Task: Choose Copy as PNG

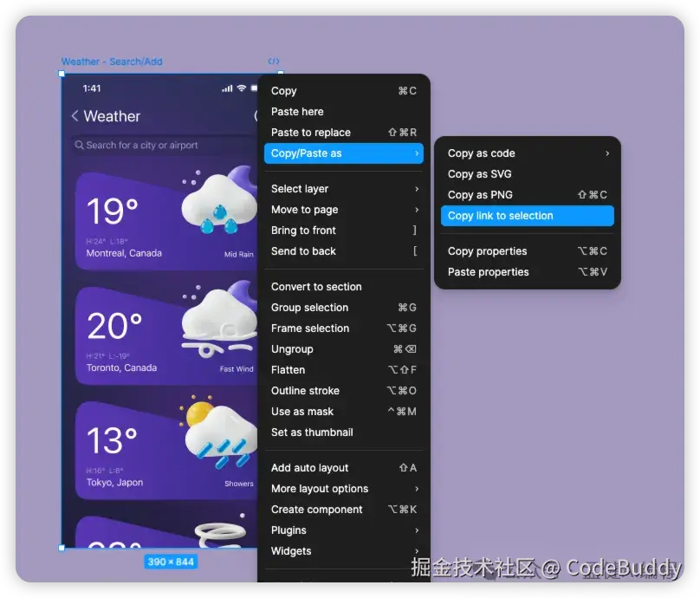Action: (x=528, y=195)
